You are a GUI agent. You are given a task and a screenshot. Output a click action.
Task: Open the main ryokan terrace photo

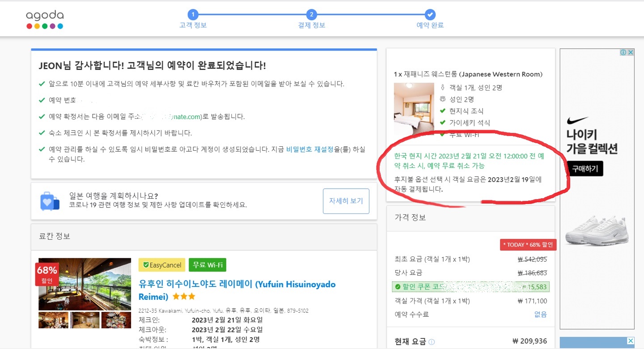click(85, 284)
